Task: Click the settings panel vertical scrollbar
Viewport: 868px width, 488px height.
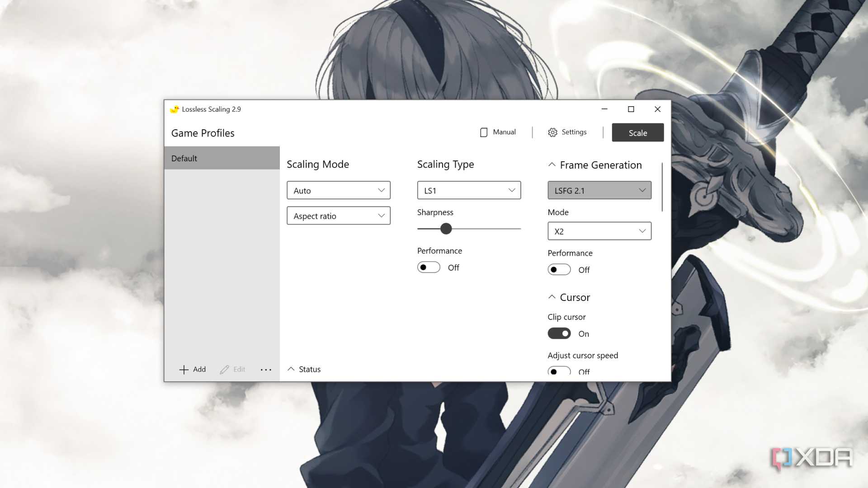Action: pos(662,187)
